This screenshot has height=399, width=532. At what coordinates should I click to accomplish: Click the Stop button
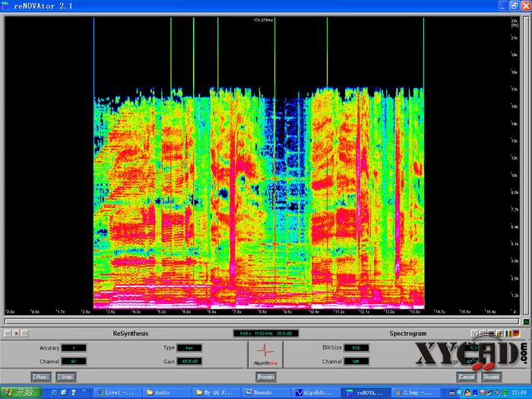point(66,377)
